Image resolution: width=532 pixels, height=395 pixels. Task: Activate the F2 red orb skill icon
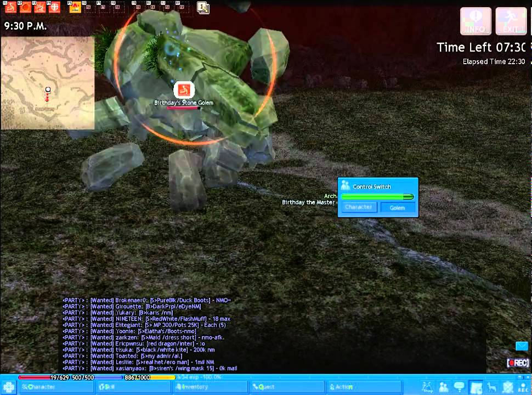(x=25, y=7)
